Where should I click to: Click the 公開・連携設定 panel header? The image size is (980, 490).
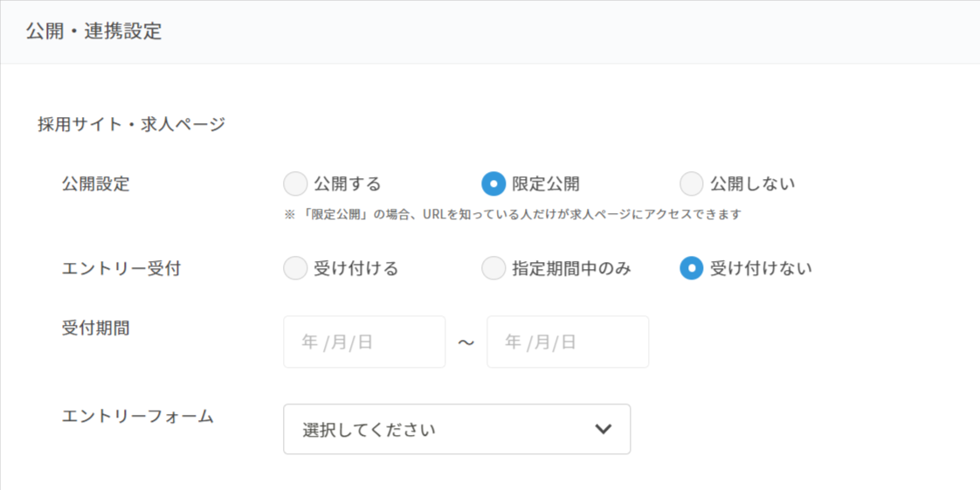tap(94, 31)
